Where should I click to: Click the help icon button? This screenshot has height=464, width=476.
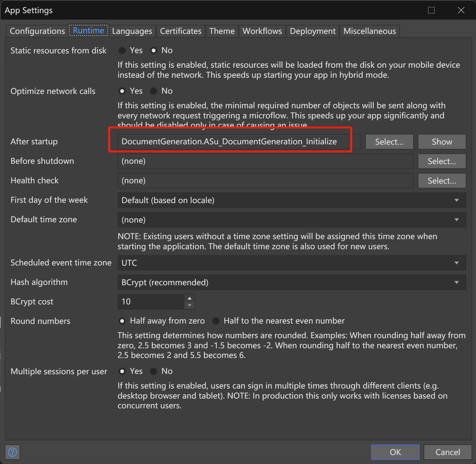click(12, 452)
